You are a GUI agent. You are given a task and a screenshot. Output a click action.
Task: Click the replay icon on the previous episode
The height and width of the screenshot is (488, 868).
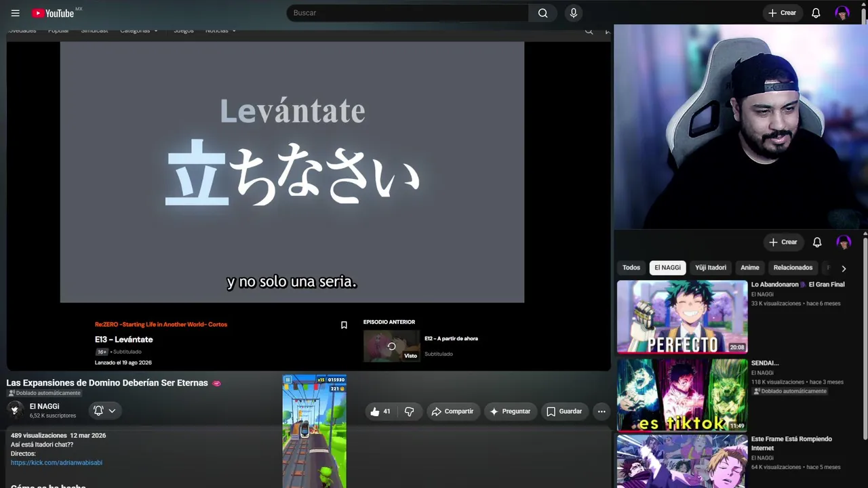pos(391,346)
